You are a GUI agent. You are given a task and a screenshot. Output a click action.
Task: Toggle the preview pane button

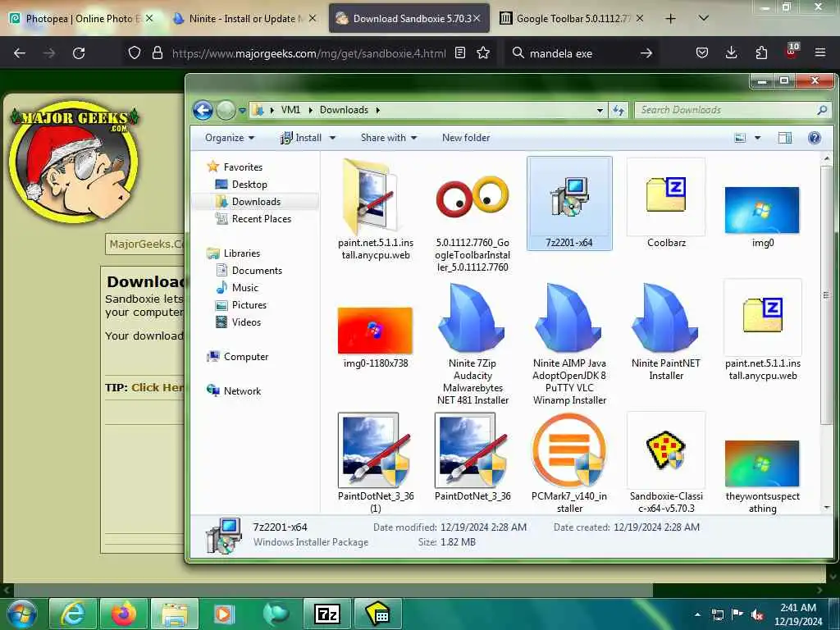click(x=785, y=138)
